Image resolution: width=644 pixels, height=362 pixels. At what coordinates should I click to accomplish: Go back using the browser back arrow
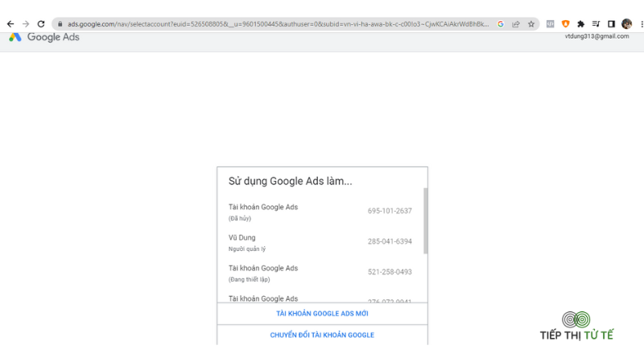[10, 24]
